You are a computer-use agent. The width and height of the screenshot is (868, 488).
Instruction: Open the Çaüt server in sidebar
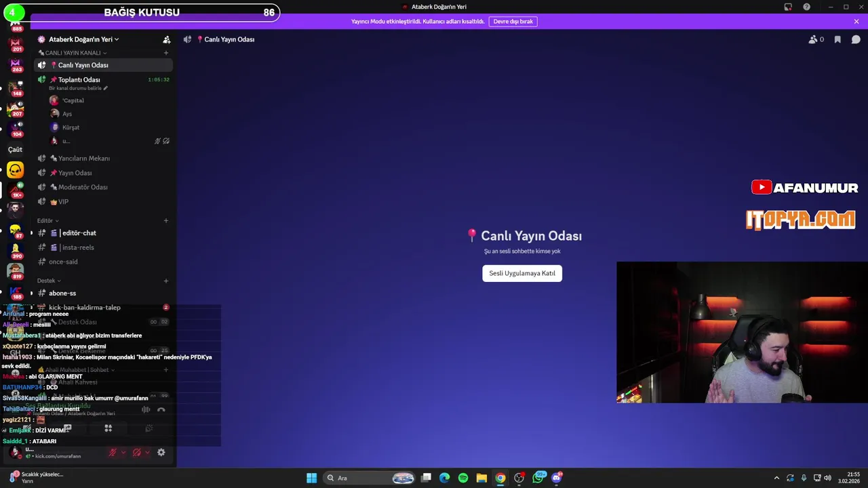(15, 149)
